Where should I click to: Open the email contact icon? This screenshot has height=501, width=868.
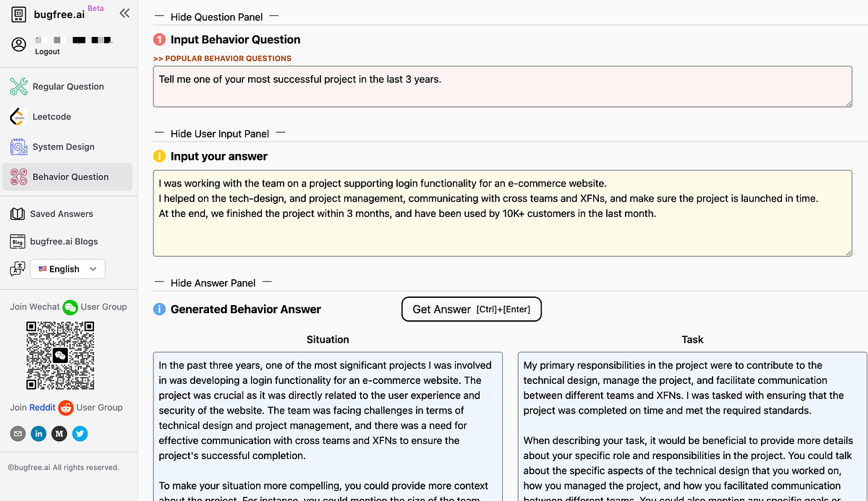[18, 433]
